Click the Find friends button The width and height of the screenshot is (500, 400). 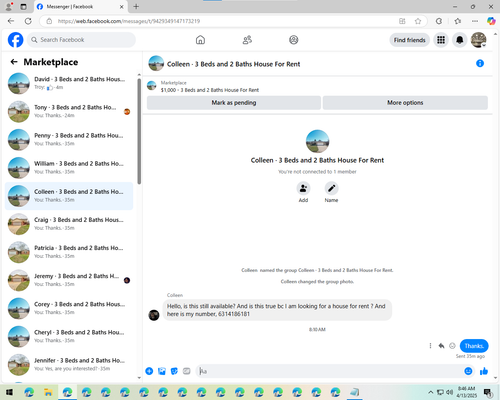[410, 40]
